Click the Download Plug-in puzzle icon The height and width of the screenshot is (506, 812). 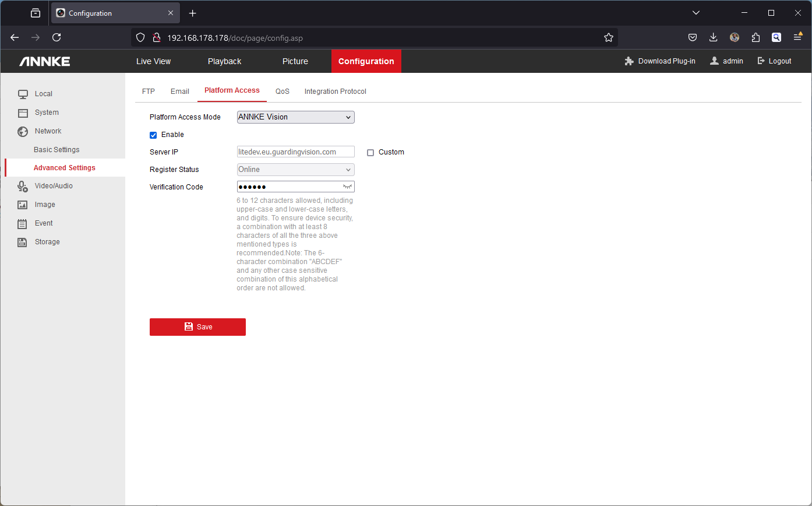629,61
